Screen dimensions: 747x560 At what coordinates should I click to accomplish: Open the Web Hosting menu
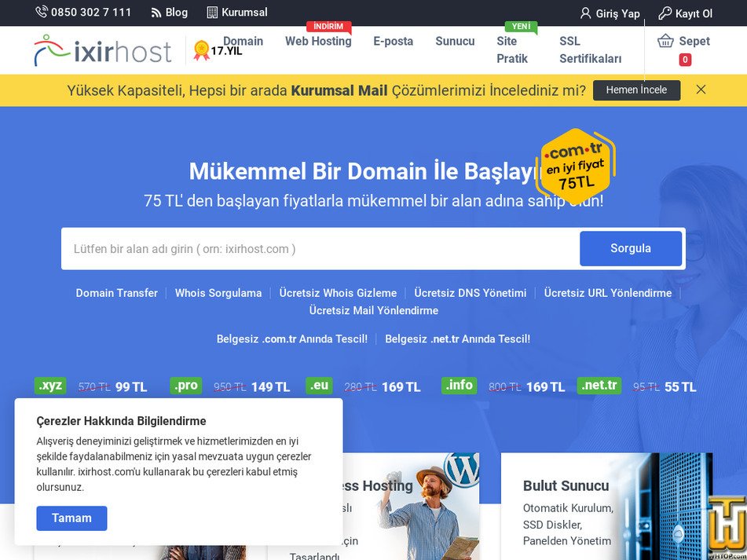click(317, 42)
